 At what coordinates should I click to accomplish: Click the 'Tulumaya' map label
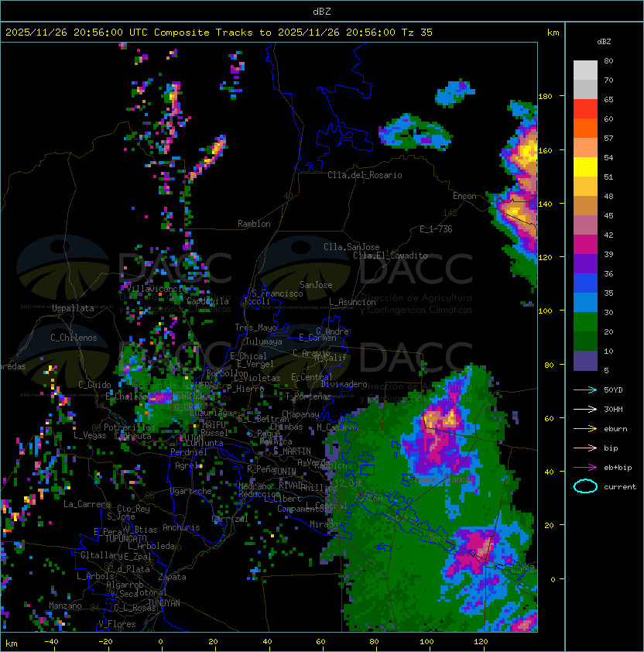[x=264, y=341]
